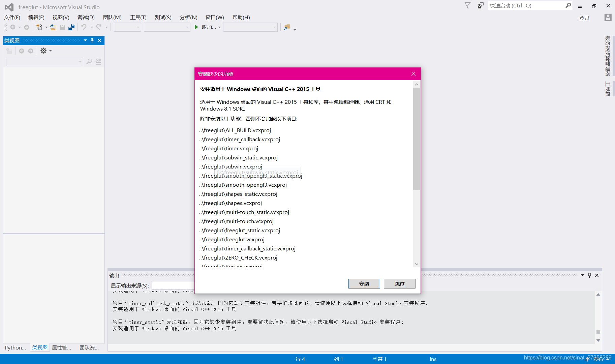Click the Redo toolbar icon

pos(99,27)
